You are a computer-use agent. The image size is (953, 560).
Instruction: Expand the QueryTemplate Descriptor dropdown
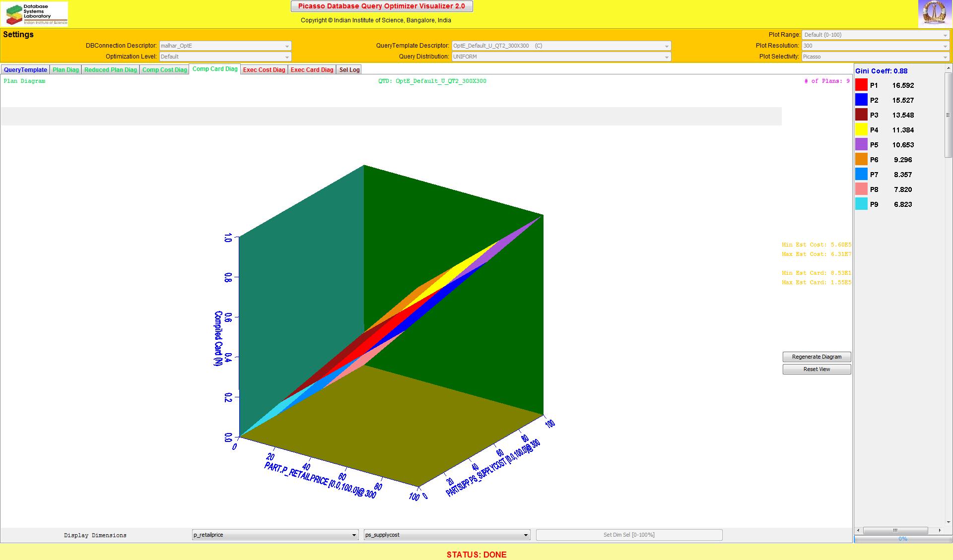[x=561, y=46]
